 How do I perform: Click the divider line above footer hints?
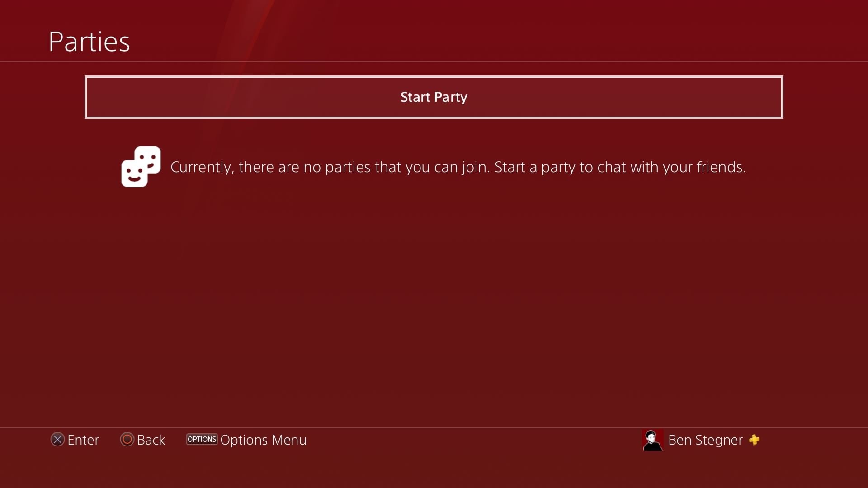pyautogui.click(x=434, y=427)
